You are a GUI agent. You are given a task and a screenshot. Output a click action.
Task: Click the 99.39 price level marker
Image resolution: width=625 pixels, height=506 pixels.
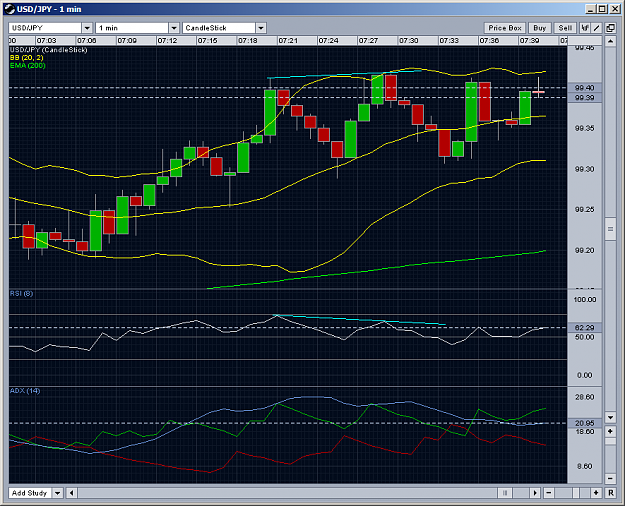tap(585, 98)
